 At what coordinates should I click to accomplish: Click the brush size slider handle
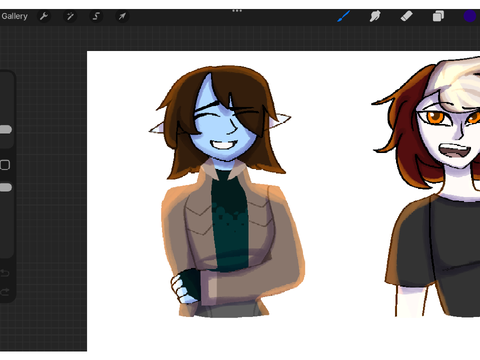click(5, 129)
